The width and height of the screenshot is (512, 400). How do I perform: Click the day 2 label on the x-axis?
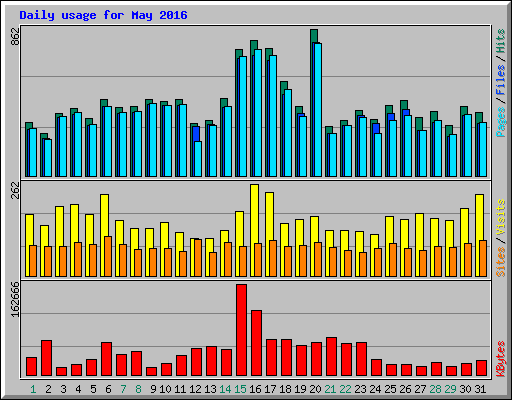coord(48,389)
